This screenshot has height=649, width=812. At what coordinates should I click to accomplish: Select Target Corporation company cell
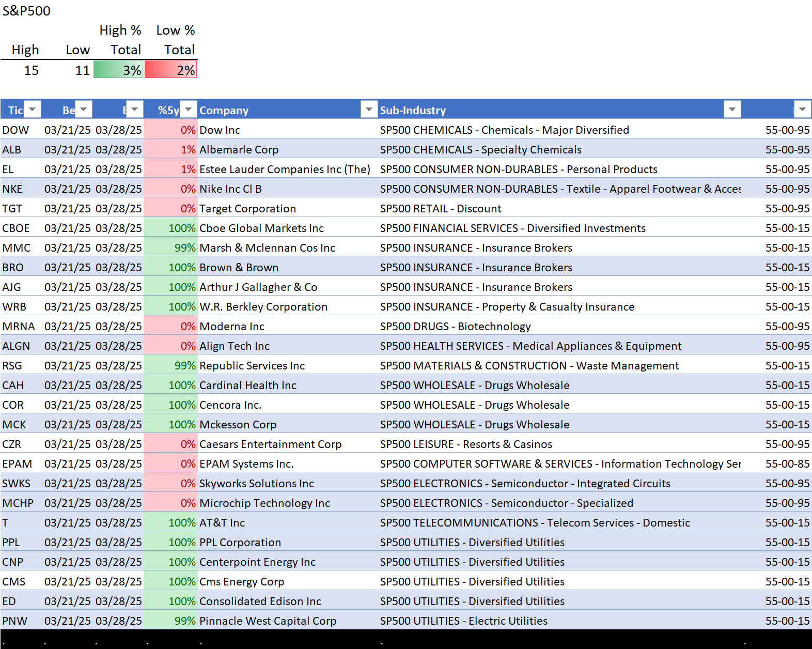tap(287, 208)
